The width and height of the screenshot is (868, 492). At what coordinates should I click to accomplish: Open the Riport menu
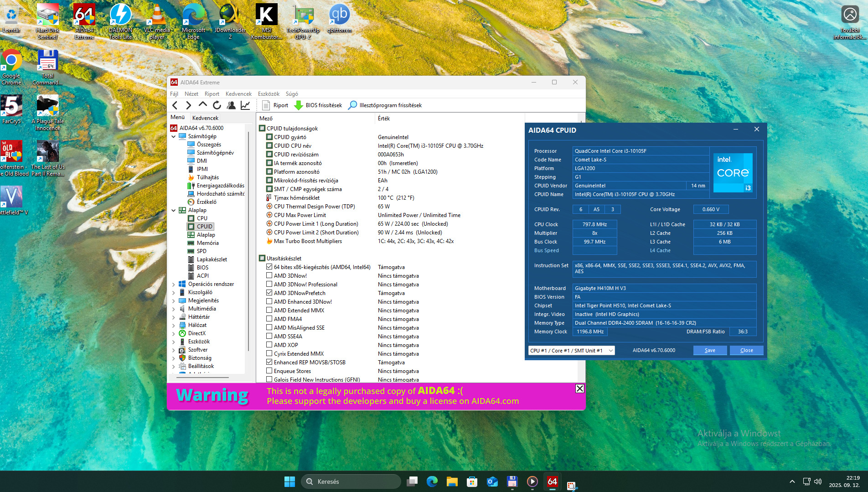pyautogui.click(x=212, y=94)
